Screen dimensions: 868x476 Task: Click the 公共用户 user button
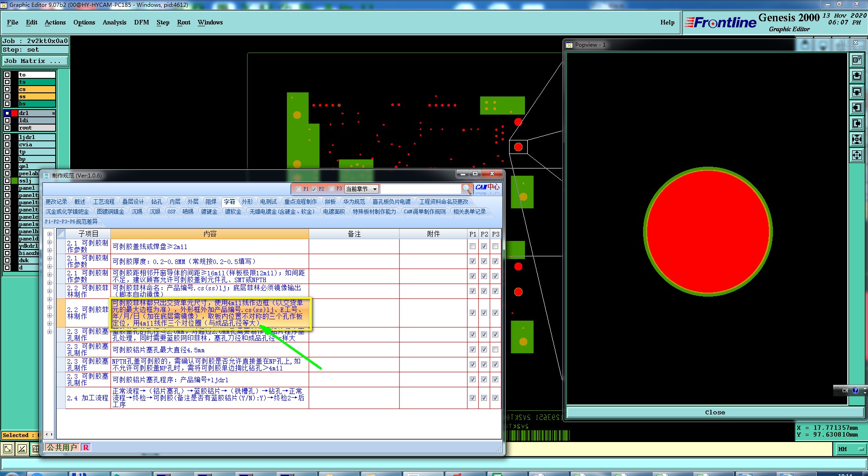[62, 447]
